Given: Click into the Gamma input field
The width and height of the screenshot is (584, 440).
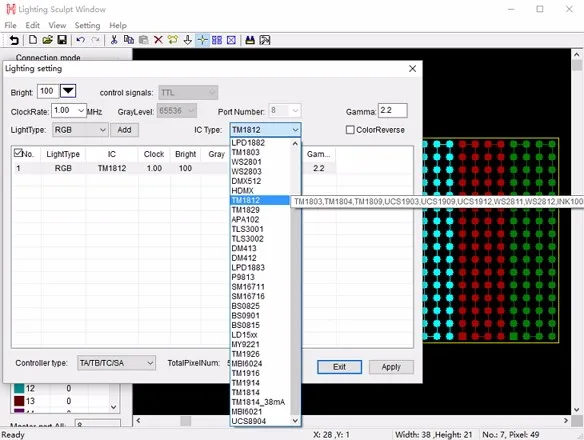Looking at the screenshot, I should [393, 111].
